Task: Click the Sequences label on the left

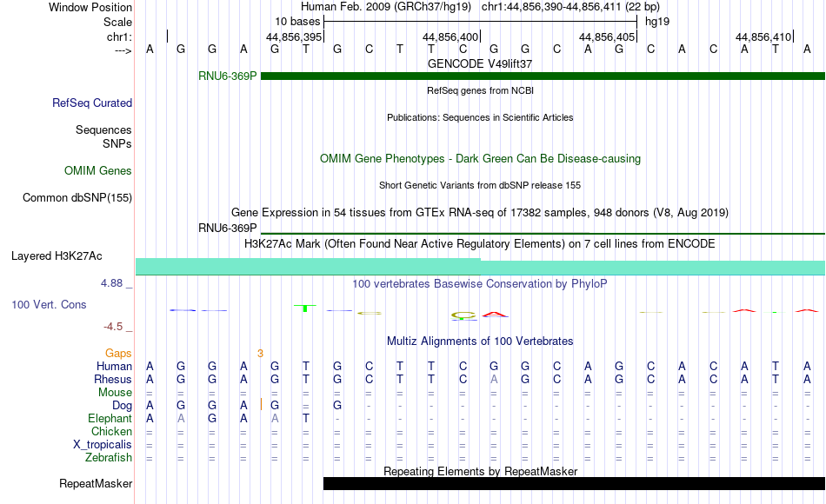Action: pos(103,130)
